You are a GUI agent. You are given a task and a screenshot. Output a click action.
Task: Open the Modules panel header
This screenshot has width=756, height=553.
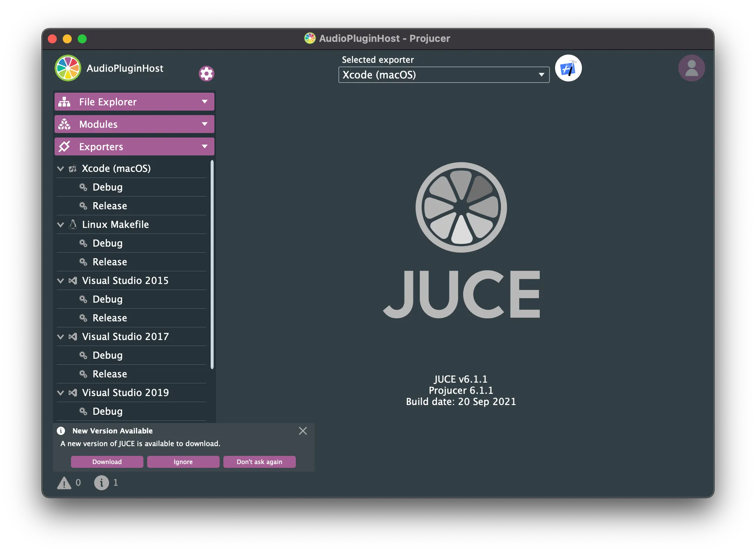[x=134, y=124]
